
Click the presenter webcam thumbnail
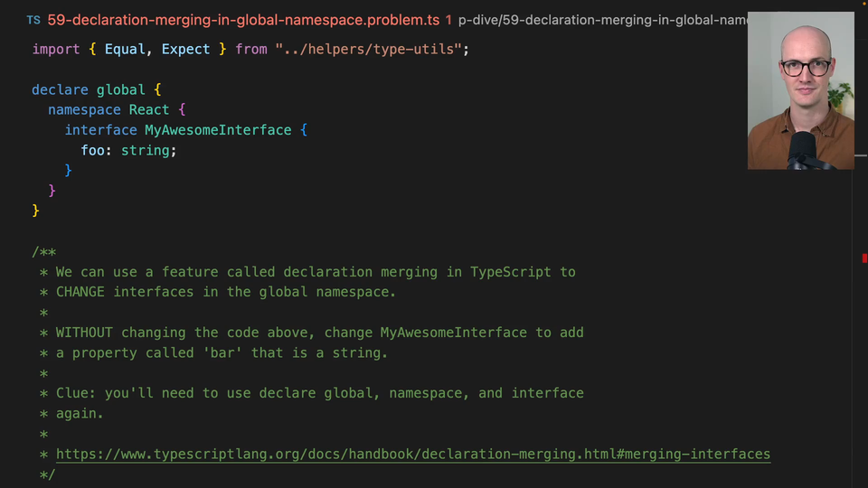tap(800, 90)
